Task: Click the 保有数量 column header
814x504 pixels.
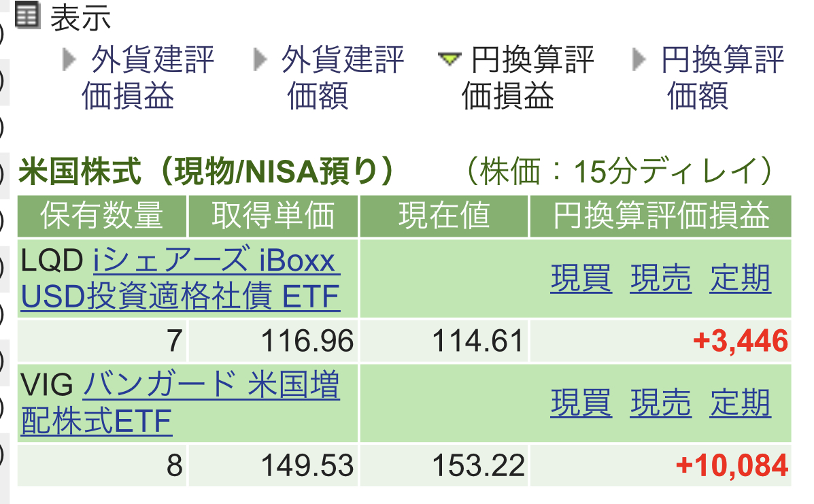Action: point(102,216)
